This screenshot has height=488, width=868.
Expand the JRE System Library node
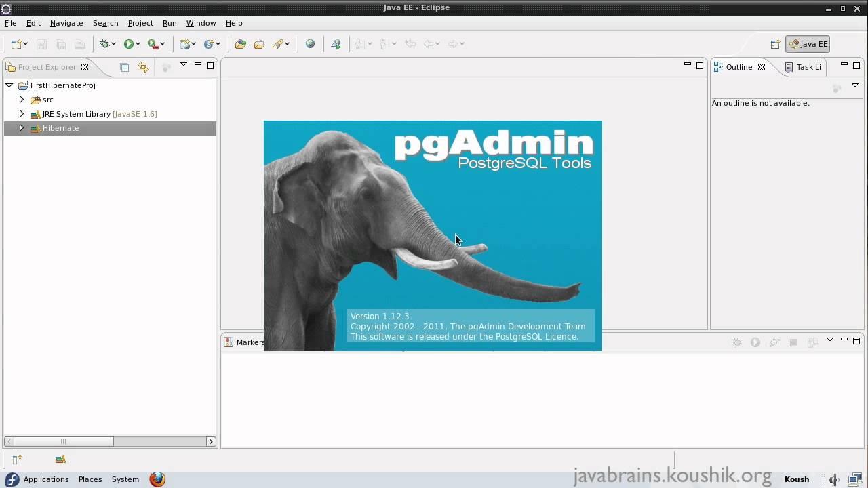point(21,114)
